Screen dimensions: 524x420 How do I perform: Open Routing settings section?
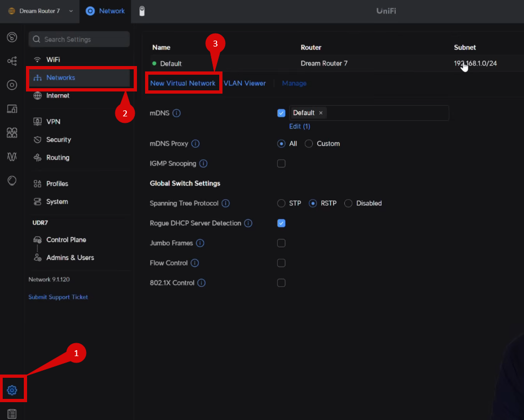79,157
